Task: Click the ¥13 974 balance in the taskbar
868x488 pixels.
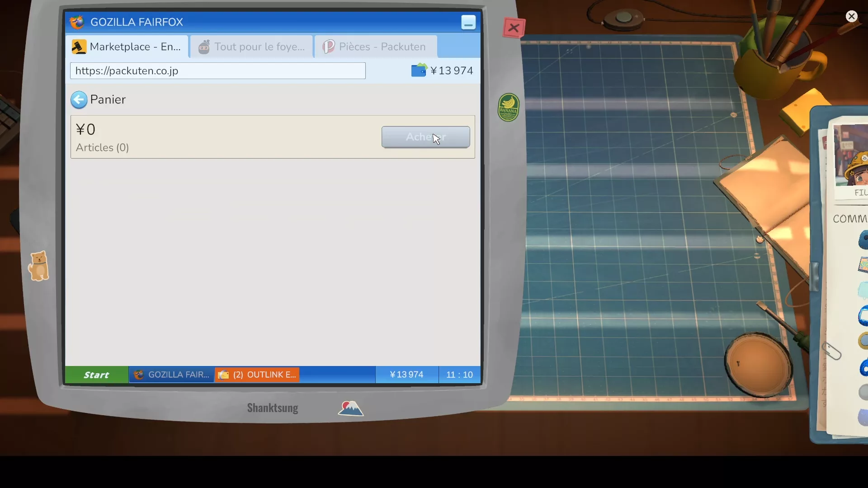Action: [x=407, y=375]
